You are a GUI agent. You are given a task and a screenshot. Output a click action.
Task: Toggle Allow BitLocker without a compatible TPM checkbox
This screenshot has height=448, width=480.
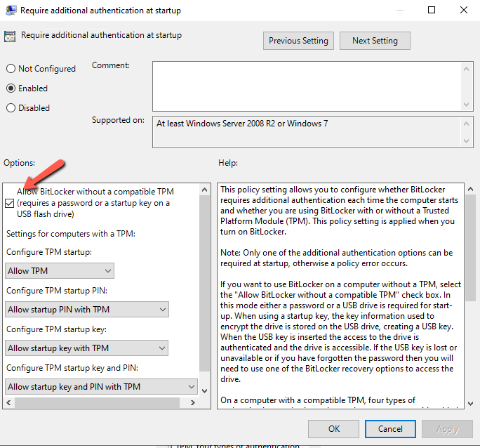pyautogui.click(x=10, y=203)
